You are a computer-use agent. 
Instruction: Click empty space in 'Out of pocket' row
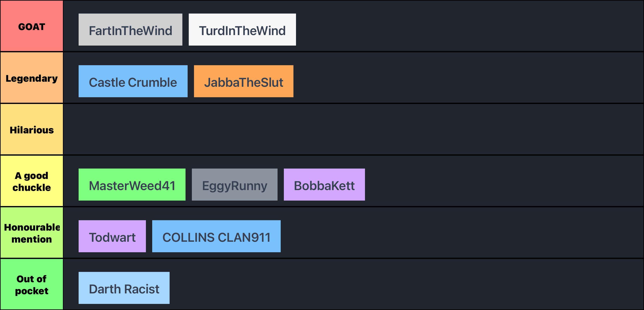[x=400, y=284]
